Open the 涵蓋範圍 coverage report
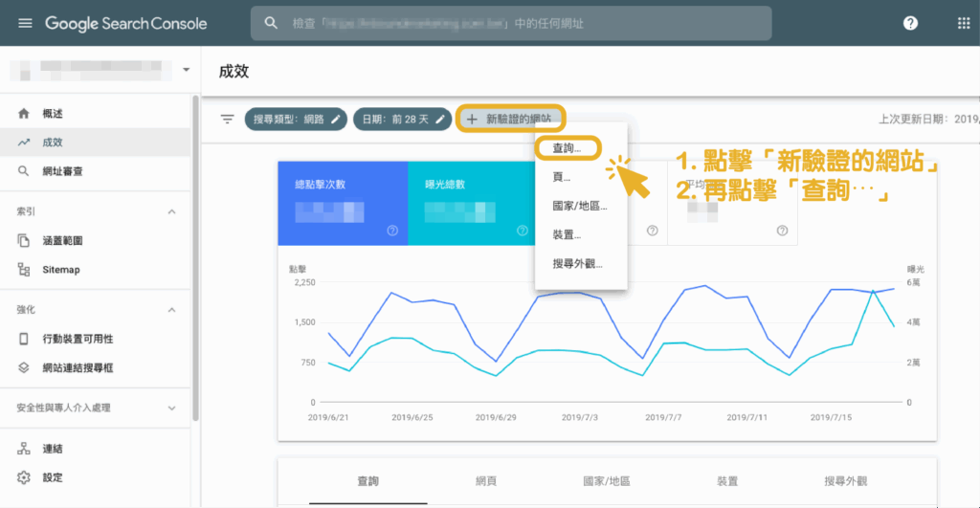 coord(95,240)
